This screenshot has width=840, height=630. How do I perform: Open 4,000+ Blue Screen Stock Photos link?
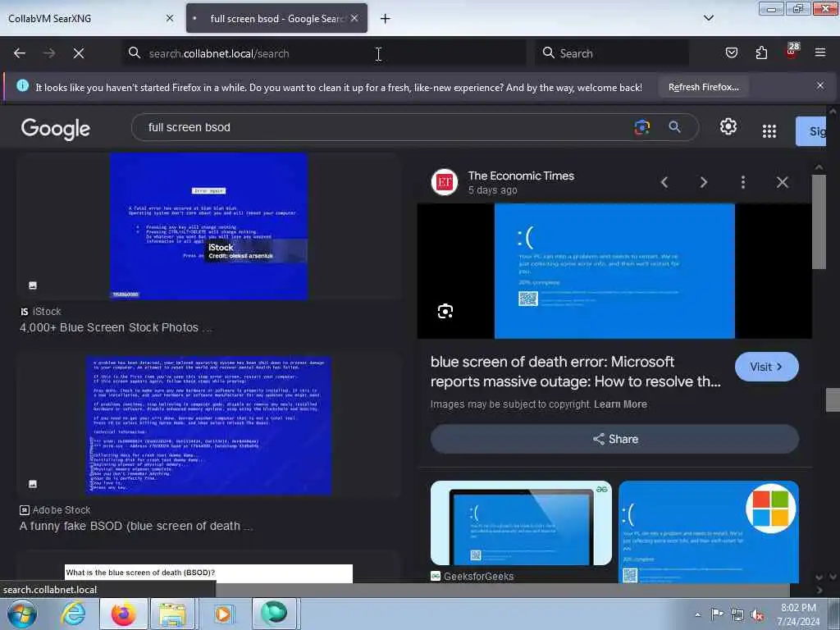(x=116, y=327)
